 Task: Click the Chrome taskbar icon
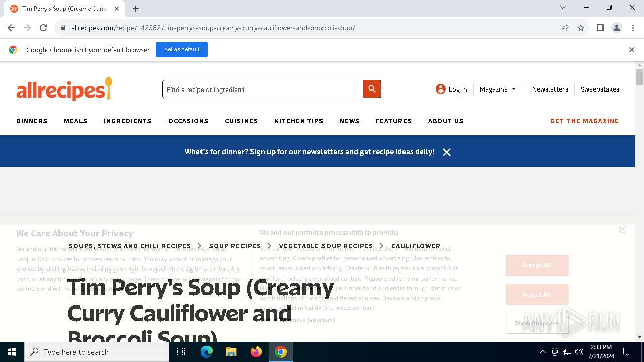click(281, 352)
